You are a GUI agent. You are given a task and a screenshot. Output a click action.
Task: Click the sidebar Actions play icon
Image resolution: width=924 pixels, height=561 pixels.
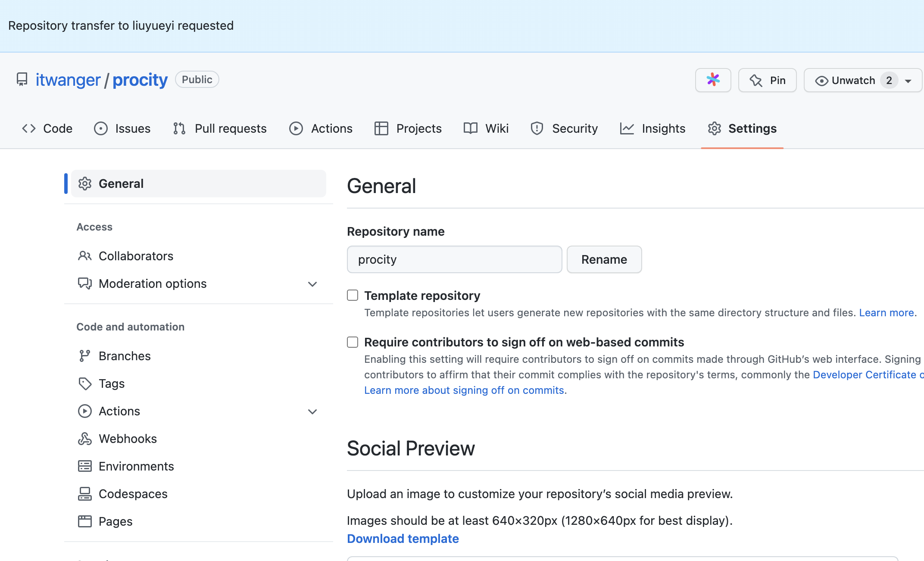pos(85,411)
